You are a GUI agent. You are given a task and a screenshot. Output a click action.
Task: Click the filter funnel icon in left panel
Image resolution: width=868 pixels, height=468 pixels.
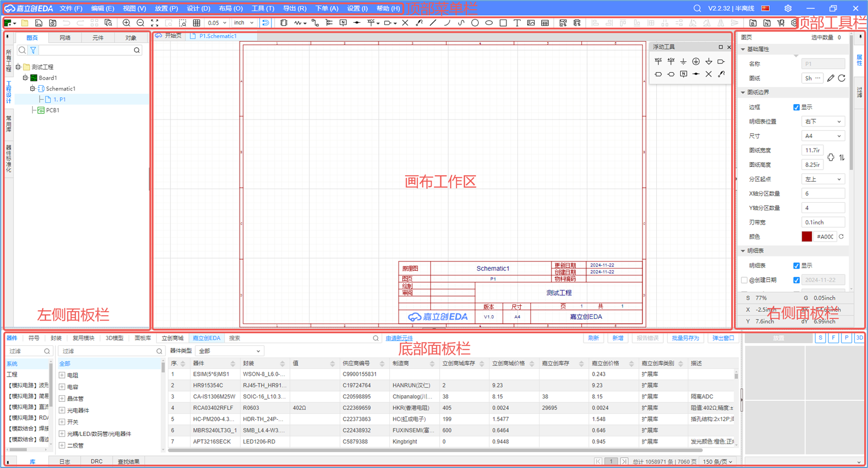(33, 50)
